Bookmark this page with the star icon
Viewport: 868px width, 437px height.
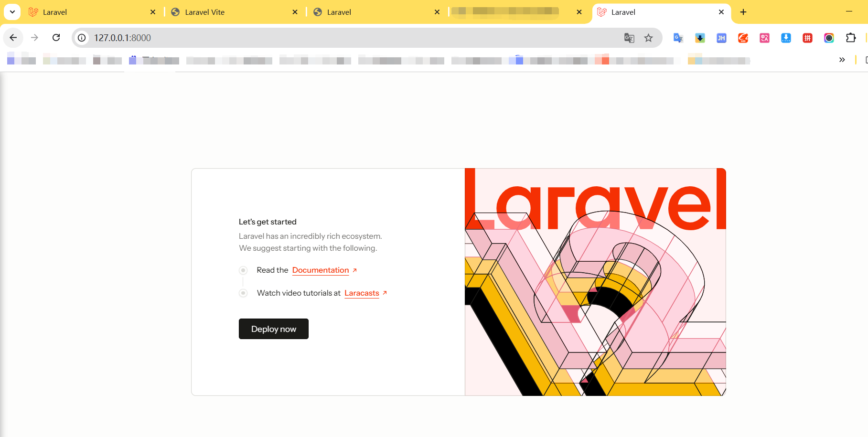648,38
